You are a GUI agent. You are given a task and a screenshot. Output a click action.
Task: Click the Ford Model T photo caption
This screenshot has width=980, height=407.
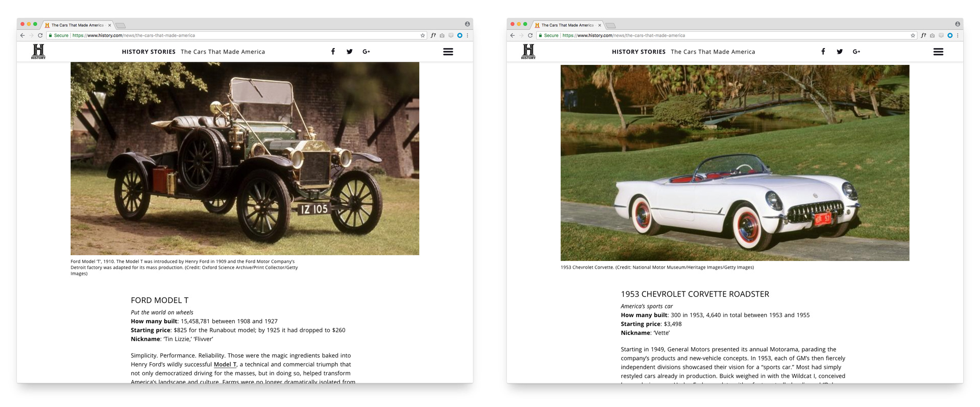click(x=184, y=267)
